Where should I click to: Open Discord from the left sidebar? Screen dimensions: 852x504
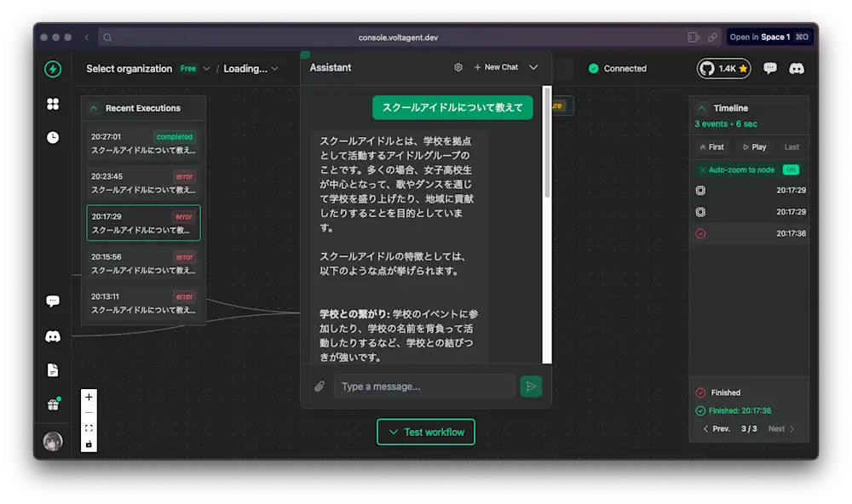coord(53,336)
